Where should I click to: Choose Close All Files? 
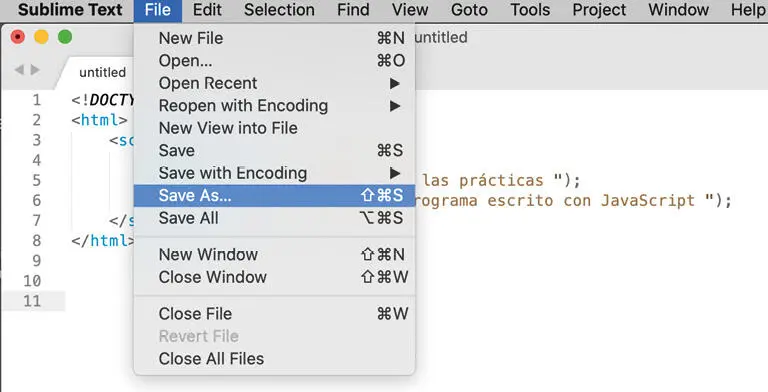tap(274, 359)
